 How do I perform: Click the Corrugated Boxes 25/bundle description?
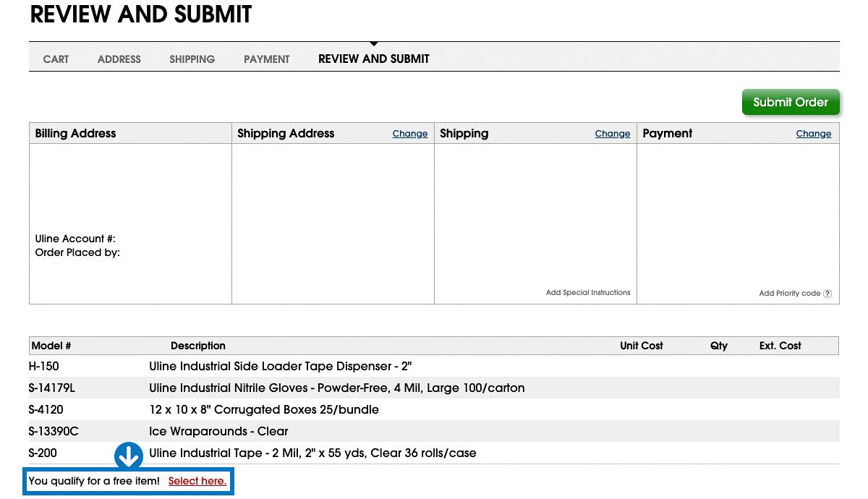(264, 410)
